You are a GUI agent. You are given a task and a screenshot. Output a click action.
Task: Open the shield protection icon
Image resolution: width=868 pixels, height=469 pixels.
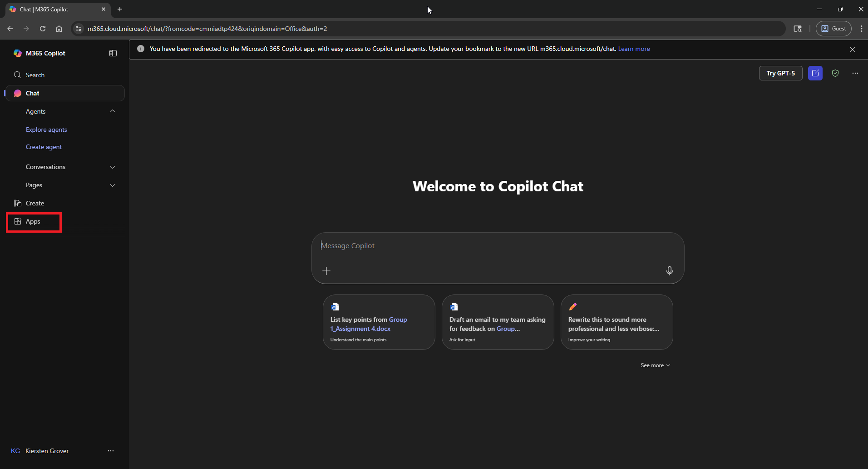coord(835,73)
